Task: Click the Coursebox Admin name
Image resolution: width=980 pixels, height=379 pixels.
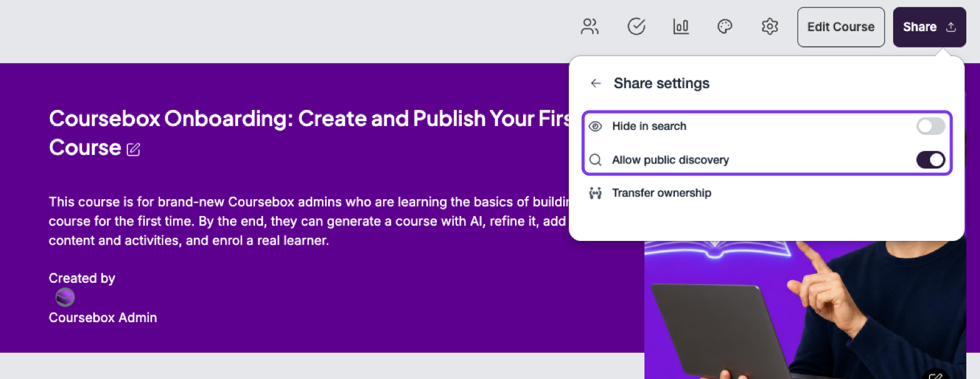Action: (x=103, y=318)
